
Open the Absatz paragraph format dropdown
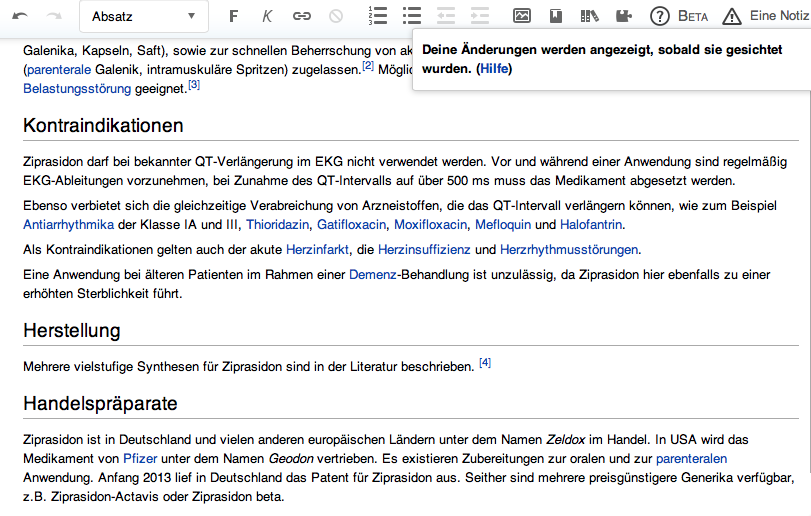(140, 17)
